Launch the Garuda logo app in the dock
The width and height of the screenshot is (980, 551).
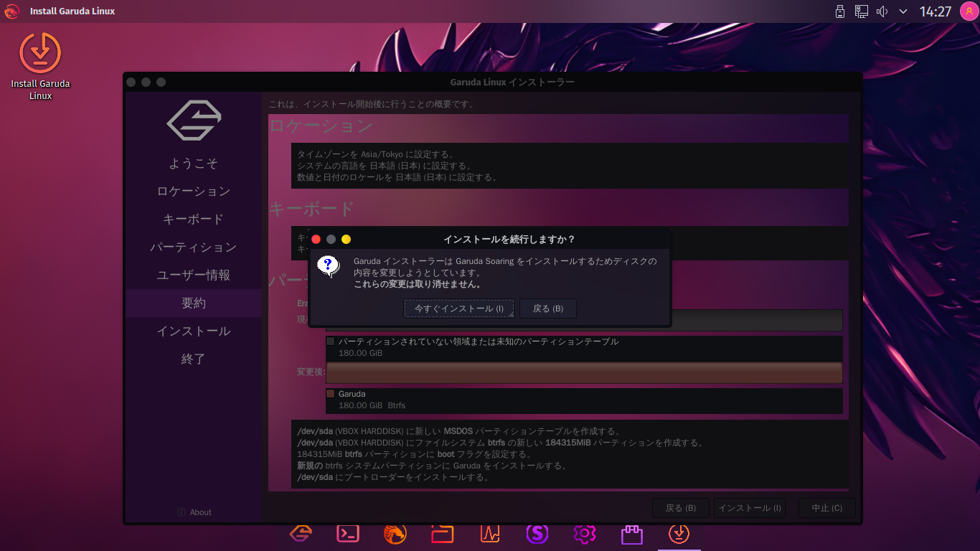click(301, 533)
